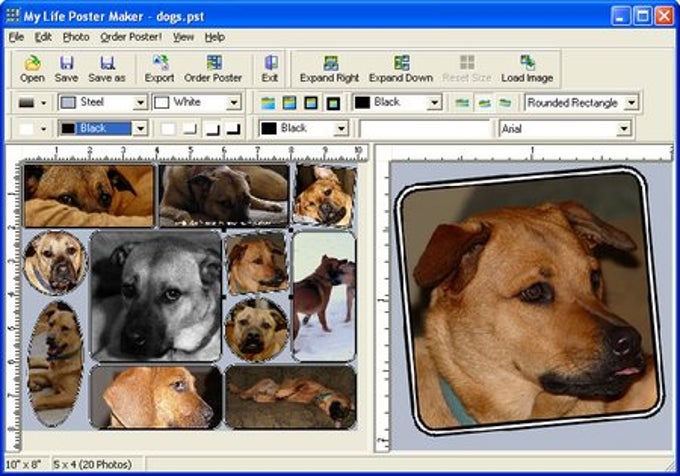Open the text color Black dropdown
680x476 pixels.
(x=341, y=128)
